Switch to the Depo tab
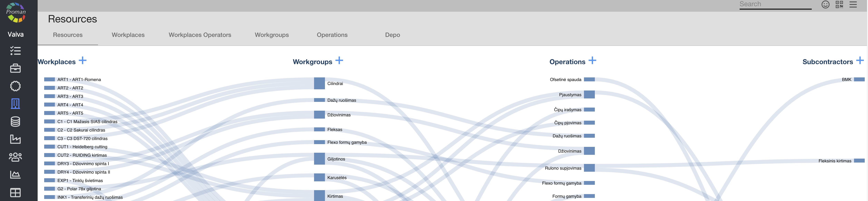 (x=393, y=35)
